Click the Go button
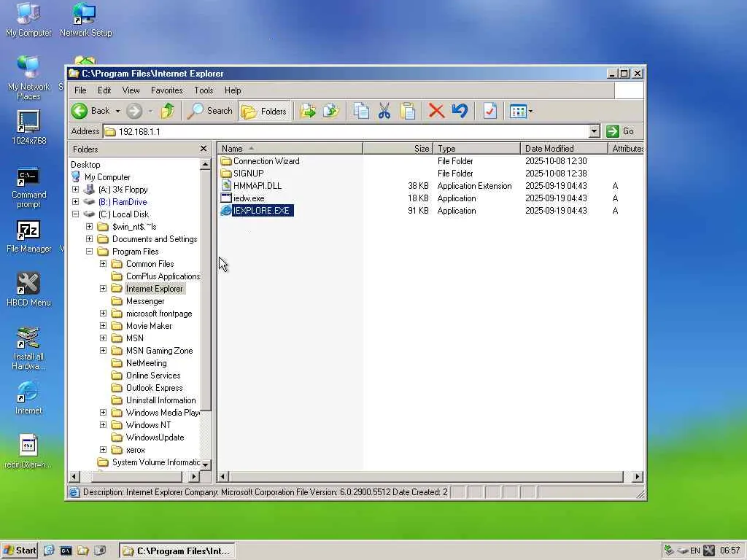Viewport: 747px width, 560px height. [621, 131]
